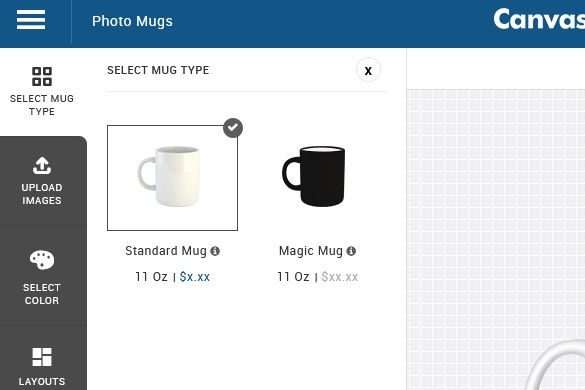Click the upload arrow icon
Viewport: 585px width, 390px height.
coord(42,165)
